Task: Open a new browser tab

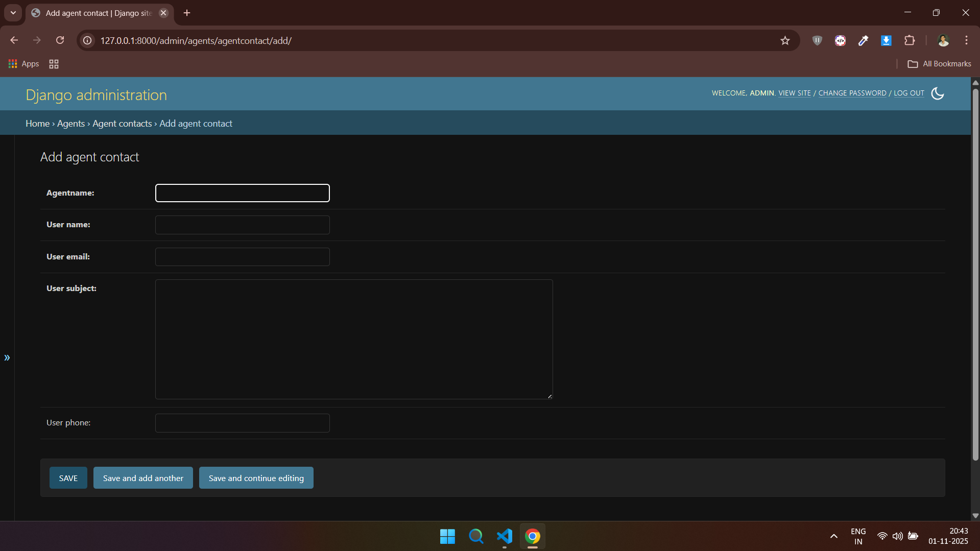Action: 187,13
